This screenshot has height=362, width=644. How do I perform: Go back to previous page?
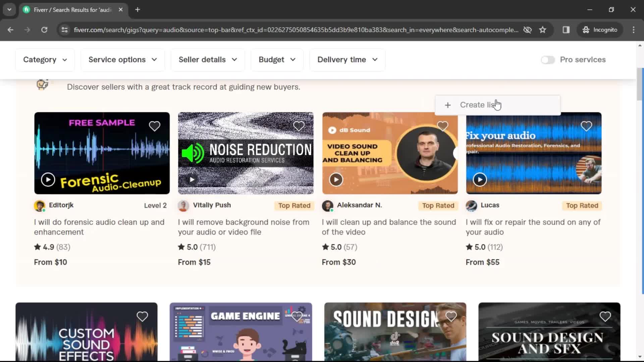(10, 30)
